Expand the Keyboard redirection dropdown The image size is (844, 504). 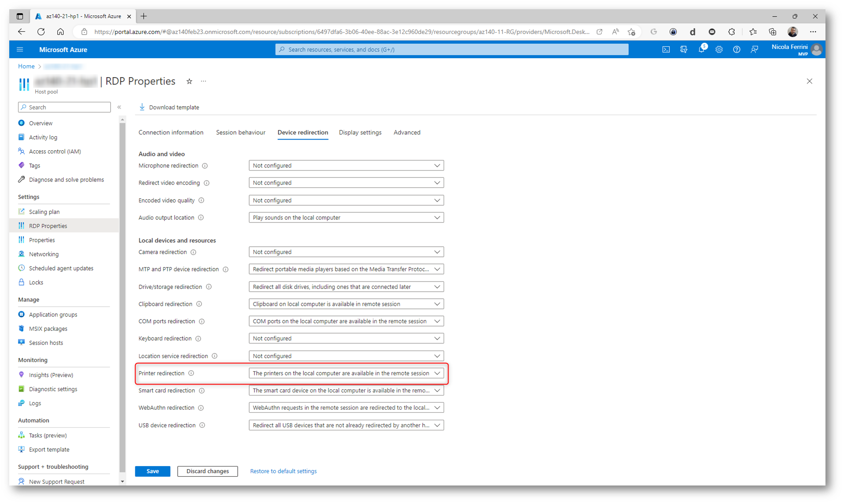click(346, 338)
